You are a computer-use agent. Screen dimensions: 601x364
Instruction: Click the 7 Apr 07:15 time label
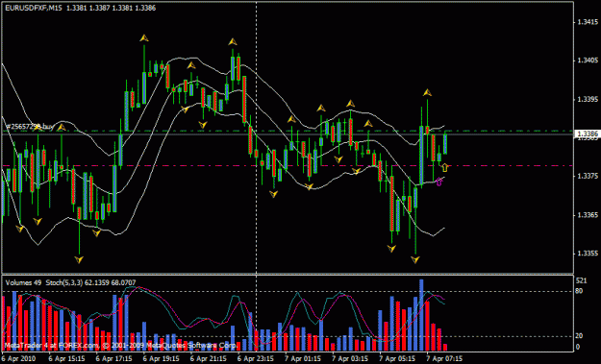coord(444,358)
